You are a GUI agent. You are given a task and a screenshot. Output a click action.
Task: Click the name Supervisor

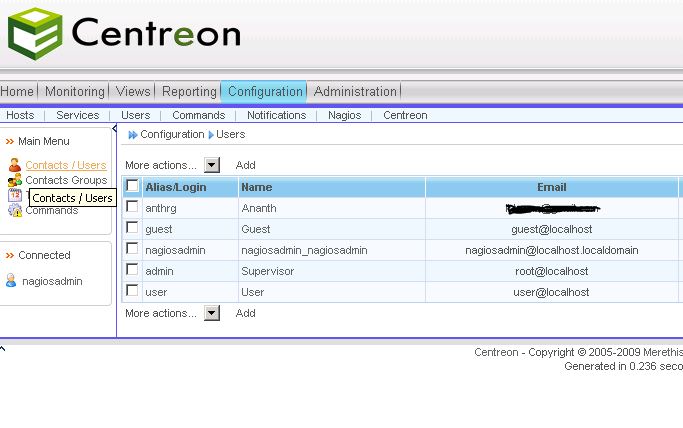[267, 271]
